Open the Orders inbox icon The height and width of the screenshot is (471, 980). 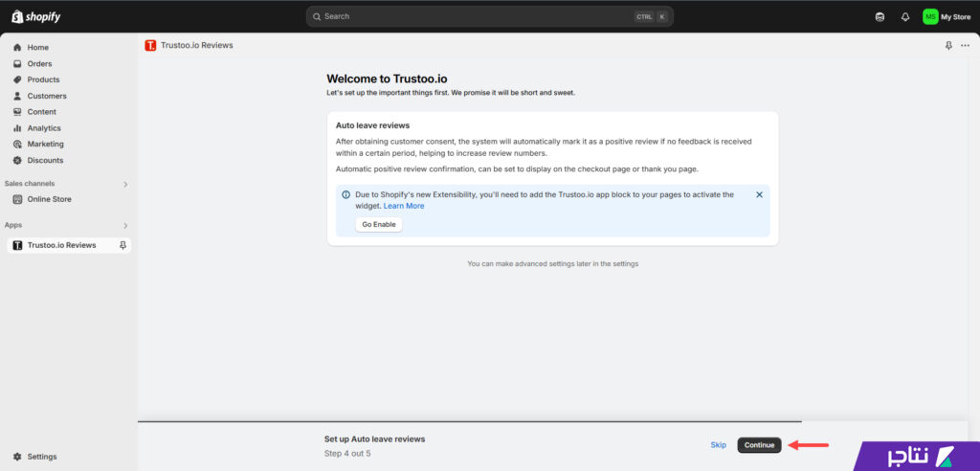17,64
